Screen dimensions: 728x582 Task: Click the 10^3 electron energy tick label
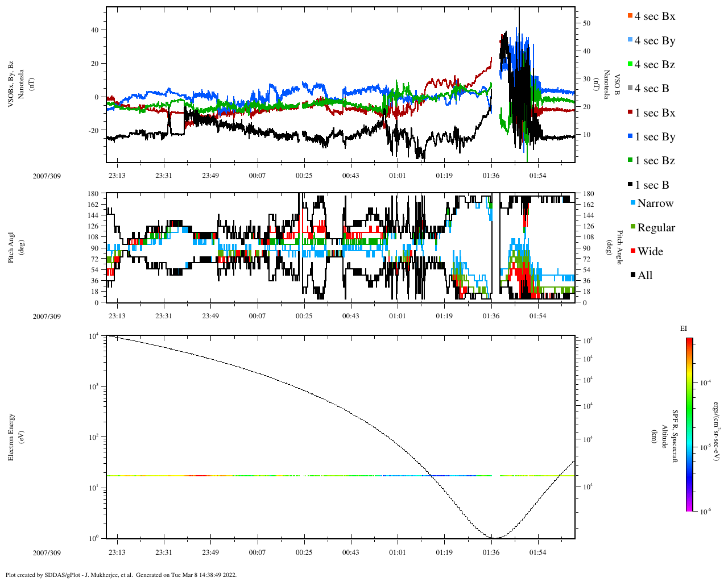95,386
